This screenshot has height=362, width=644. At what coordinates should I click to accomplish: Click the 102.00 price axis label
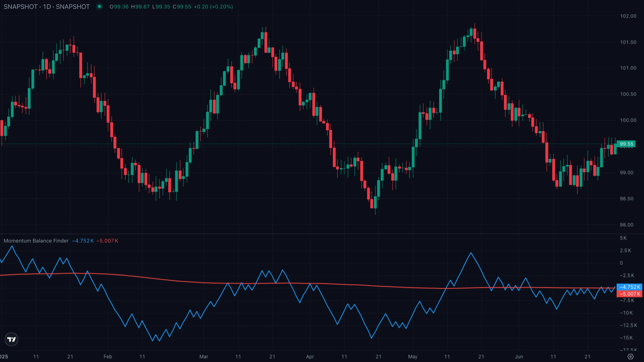pos(628,16)
